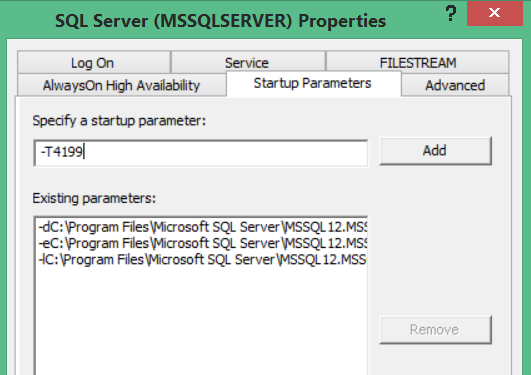Click empty space inside startup parameter textbox

224,152
